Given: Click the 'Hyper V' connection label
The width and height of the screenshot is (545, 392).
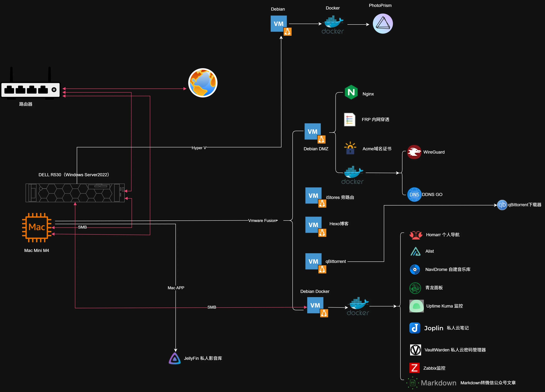Looking at the screenshot, I should click(199, 148).
